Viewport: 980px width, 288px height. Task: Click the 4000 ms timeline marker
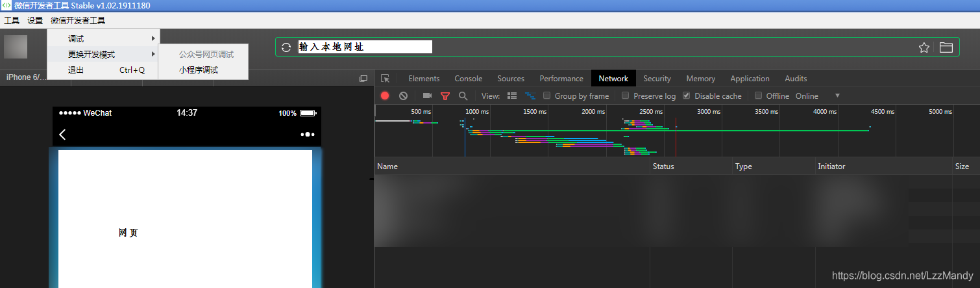[825, 112]
